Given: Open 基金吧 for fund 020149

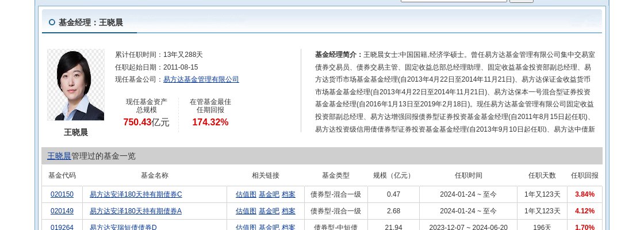Looking at the screenshot, I should tap(269, 210).
